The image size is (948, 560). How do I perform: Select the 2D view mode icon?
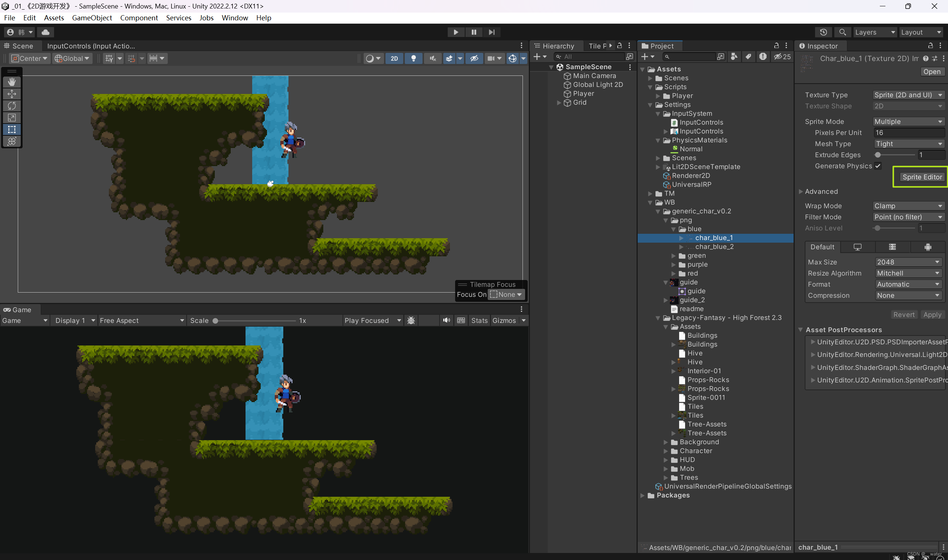394,58
